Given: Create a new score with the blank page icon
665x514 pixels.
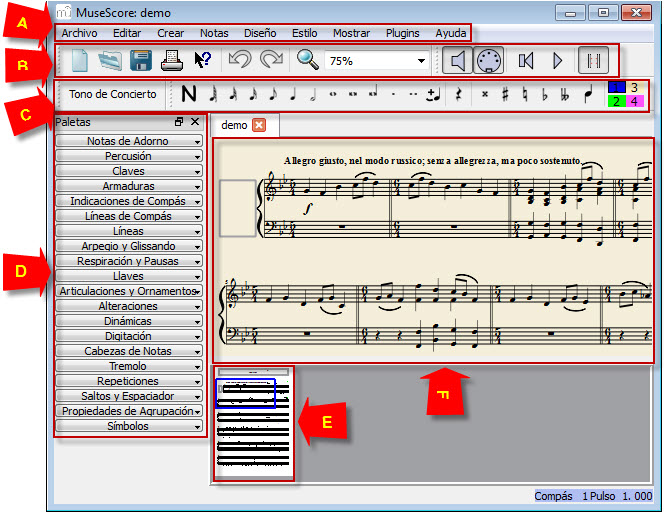Looking at the screenshot, I should pos(79,61).
